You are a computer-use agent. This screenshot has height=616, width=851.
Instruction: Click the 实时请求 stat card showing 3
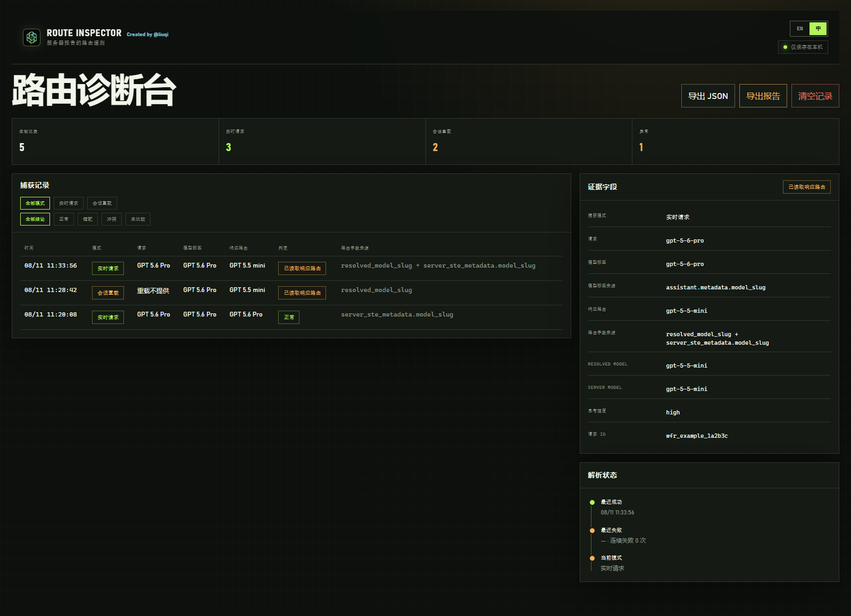[x=322, y=141]
